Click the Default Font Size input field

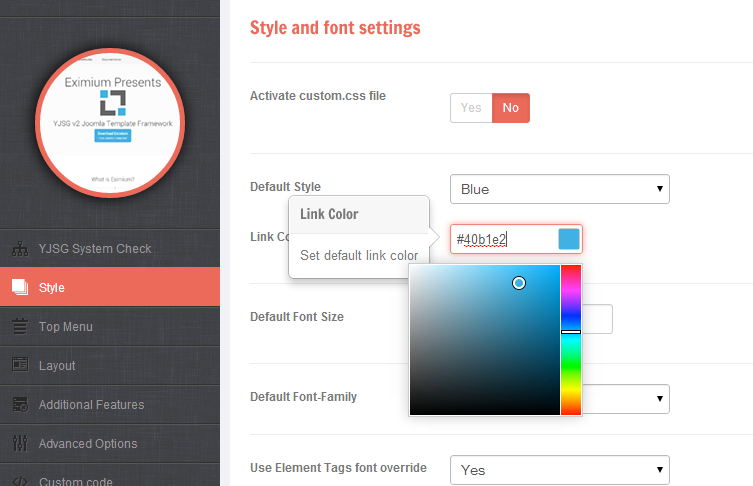point(597,319)
